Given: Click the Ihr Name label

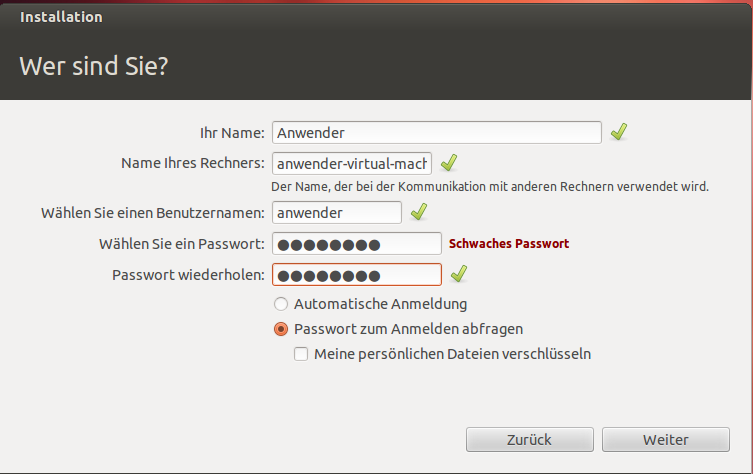Looking at the screenshot, I should click(232, 133).
